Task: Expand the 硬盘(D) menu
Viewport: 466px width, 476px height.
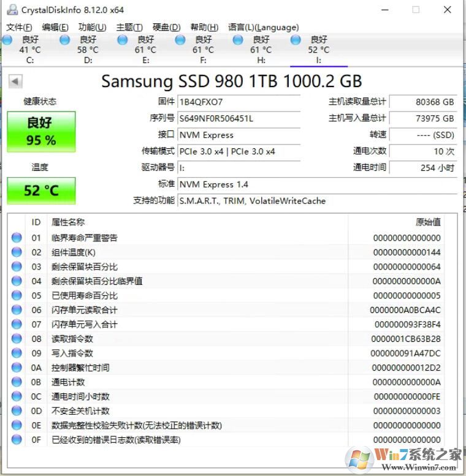Action: [166, 27]
